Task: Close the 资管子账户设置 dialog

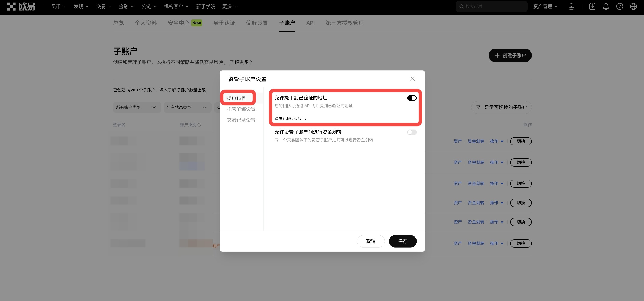Action: click(412, 79)
